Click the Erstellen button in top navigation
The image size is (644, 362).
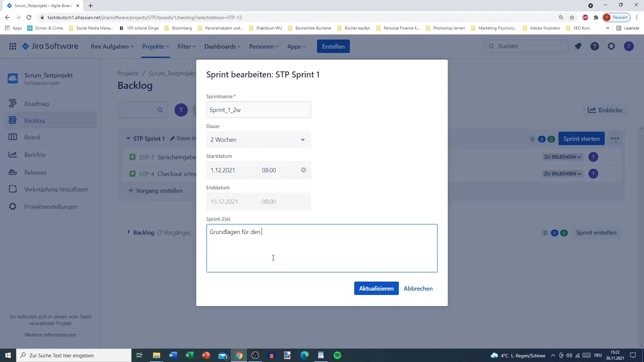coord(333,46)
